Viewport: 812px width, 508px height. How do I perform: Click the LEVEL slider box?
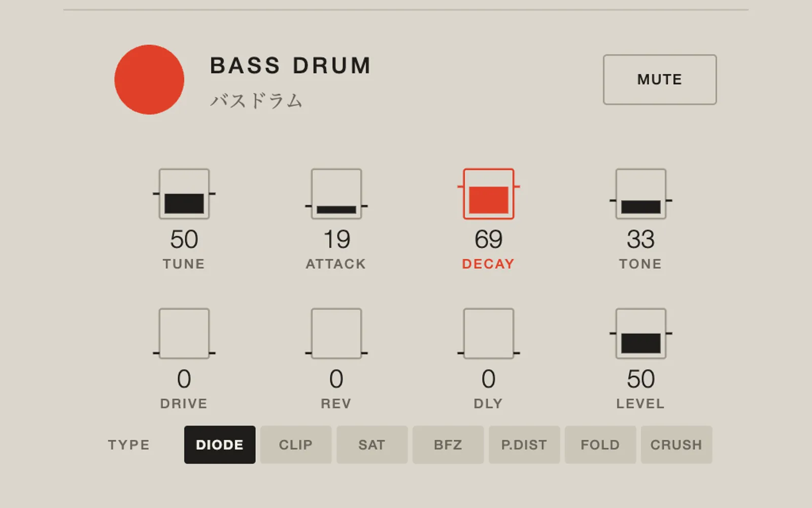click(641, 333)
